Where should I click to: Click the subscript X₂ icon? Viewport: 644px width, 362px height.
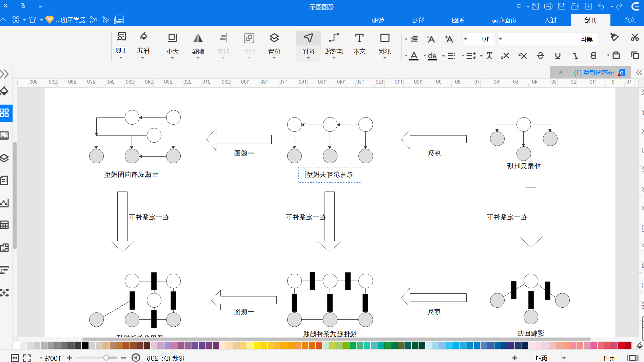[505, 55]
